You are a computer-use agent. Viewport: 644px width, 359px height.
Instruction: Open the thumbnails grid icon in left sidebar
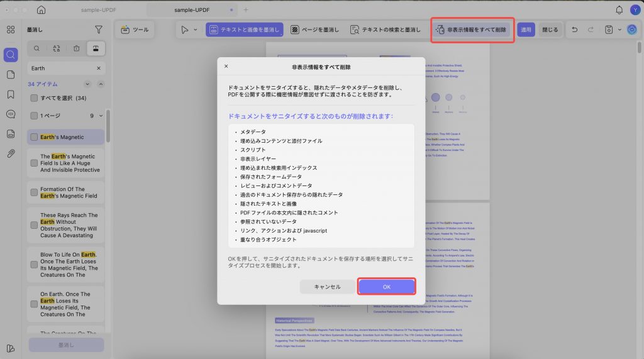11,30
